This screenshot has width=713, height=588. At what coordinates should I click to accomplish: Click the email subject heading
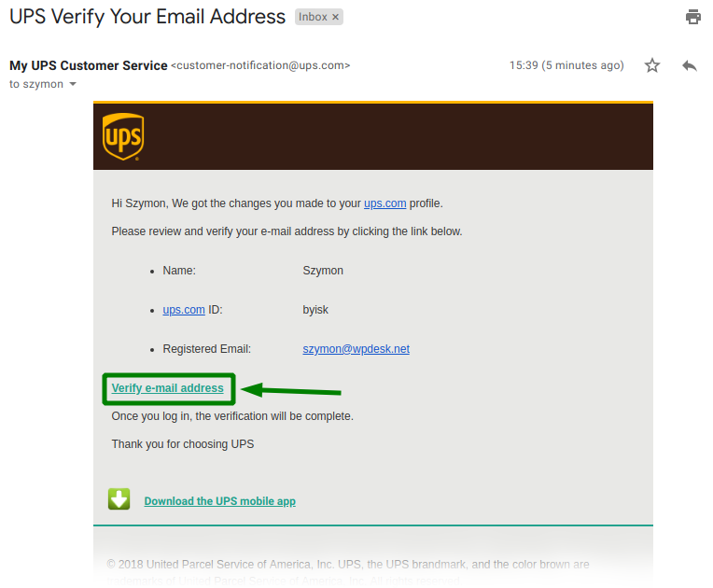point(147,17)
